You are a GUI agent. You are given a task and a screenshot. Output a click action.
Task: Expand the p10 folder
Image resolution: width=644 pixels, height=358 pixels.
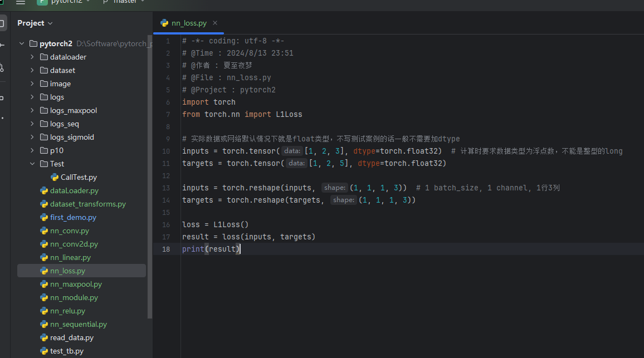click(32, 150)
